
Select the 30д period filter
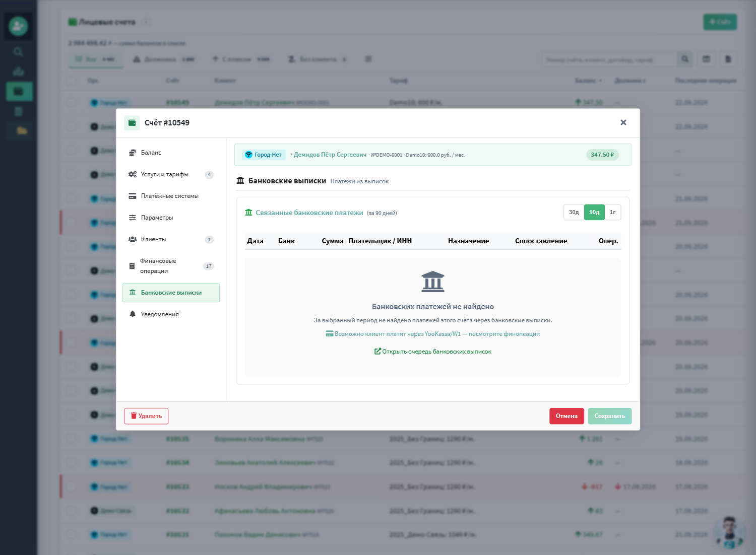pos(574,212)
